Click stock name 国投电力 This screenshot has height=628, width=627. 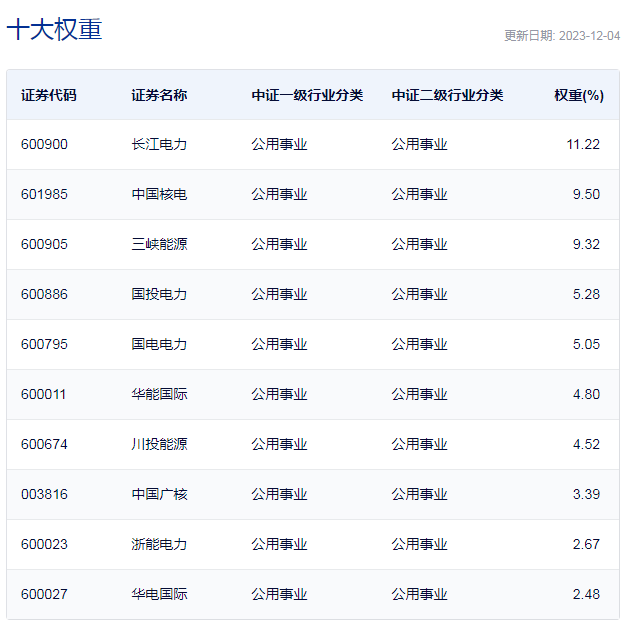pos(159,294)
